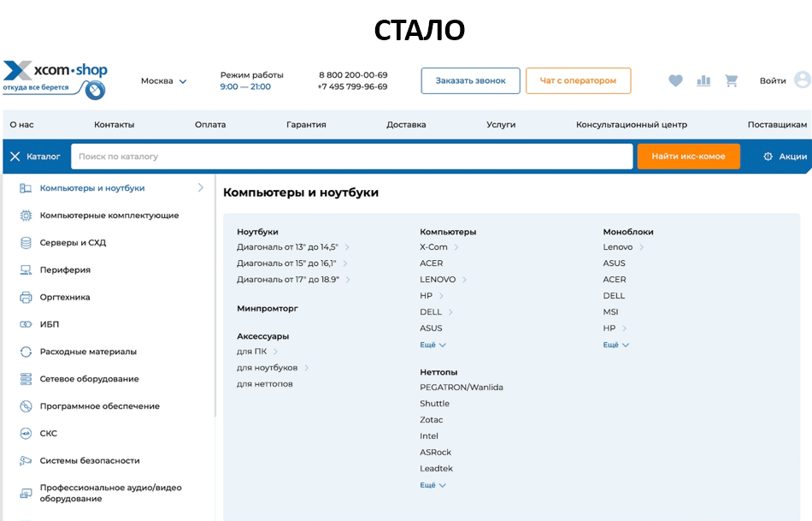Open Гарантия menu item
The height and width of the screenshot is (521, 812).
coord(306,124)
